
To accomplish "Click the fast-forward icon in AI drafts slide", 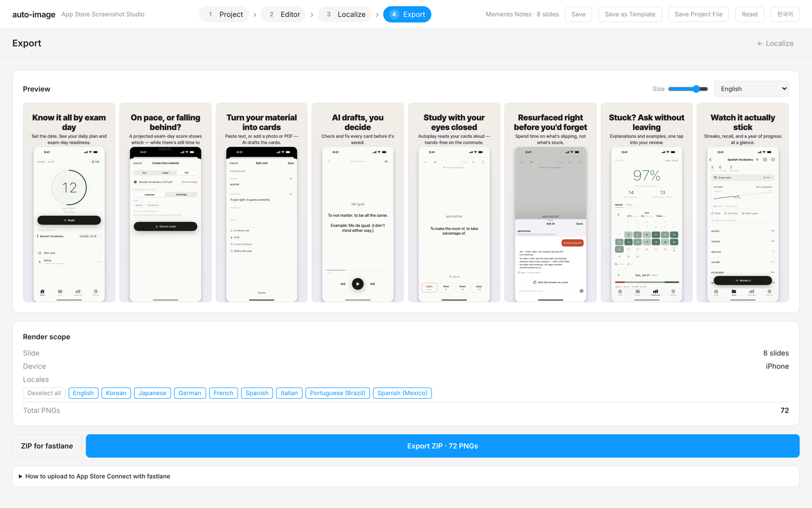I will (373, 284).
